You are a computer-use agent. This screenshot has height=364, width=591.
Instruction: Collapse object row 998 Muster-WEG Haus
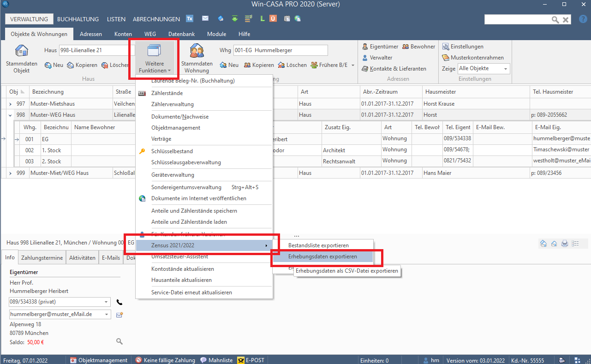[11, 115]
